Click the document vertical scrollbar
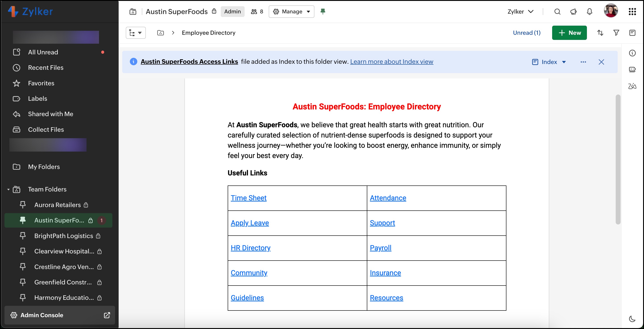Viewport: 644px width, 329px height. coord(618,159)
